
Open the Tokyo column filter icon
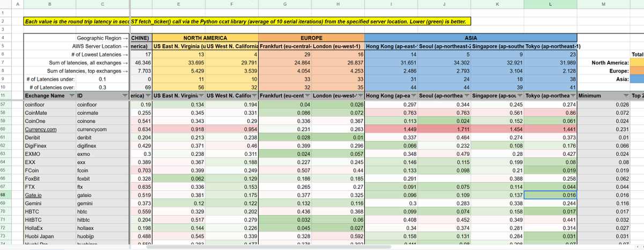click(573, 95)
